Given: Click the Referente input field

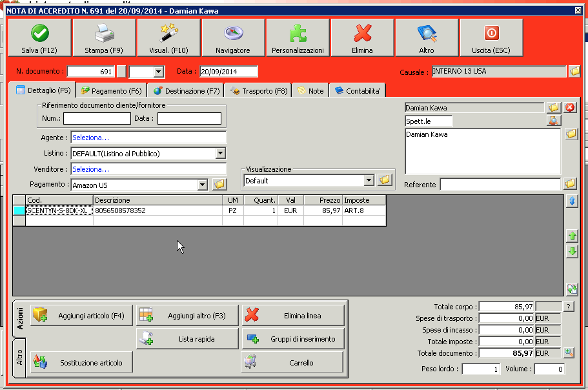Looking at the screenshot, I should pyautogui.click(x=501, y=184).
